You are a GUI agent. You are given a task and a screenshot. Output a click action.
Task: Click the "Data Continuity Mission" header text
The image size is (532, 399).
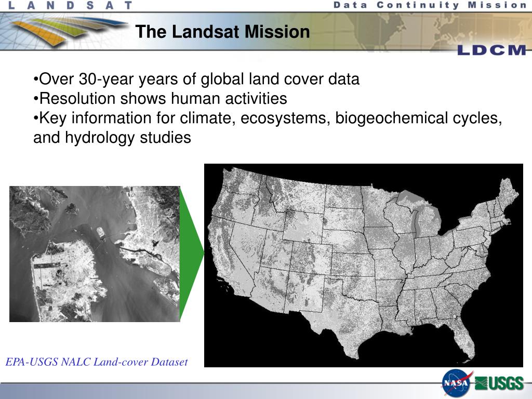click(x=430, y=5)
